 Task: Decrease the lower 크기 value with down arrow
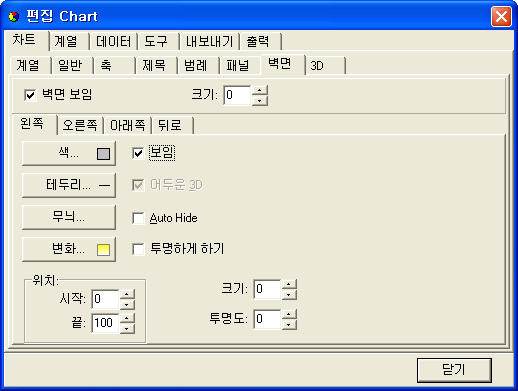click(x=289, y=294)
